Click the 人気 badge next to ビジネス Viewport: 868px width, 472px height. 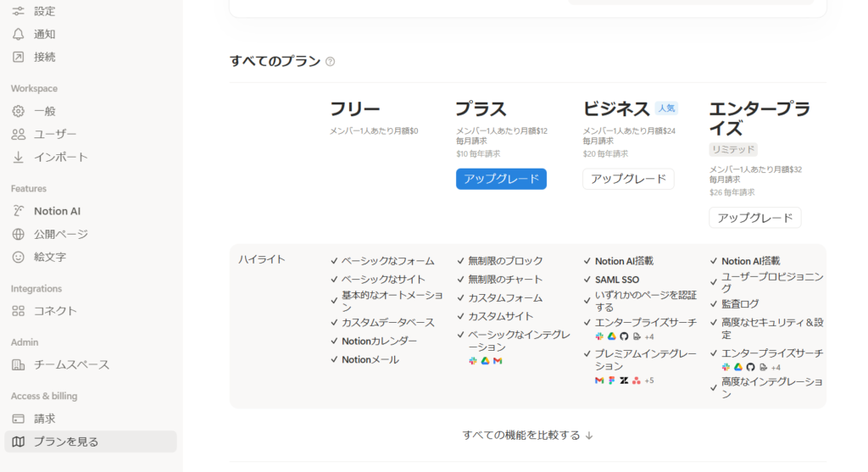666,108
